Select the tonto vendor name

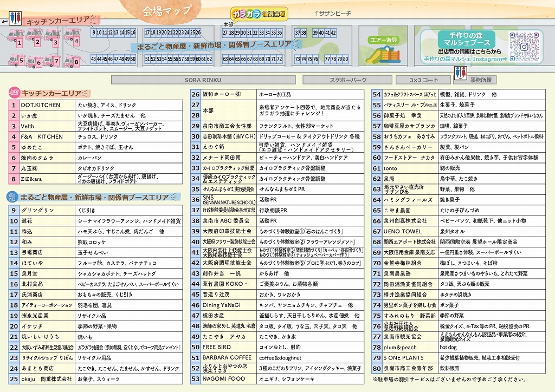click(390, 168)
